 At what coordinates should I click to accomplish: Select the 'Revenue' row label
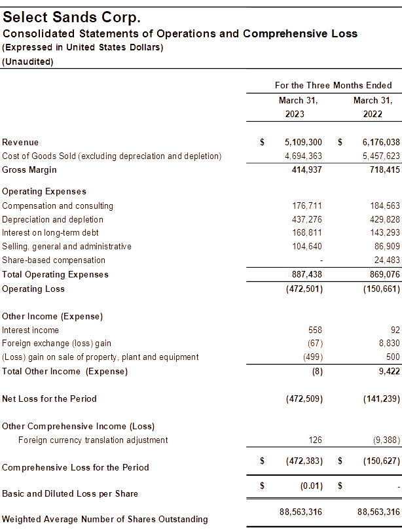20,142
